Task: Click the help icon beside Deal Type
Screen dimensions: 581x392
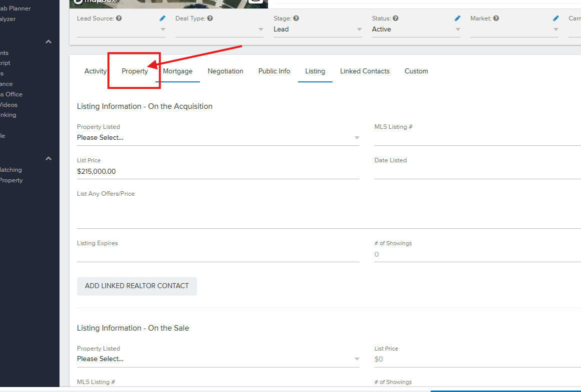Action: coord(210,18)
